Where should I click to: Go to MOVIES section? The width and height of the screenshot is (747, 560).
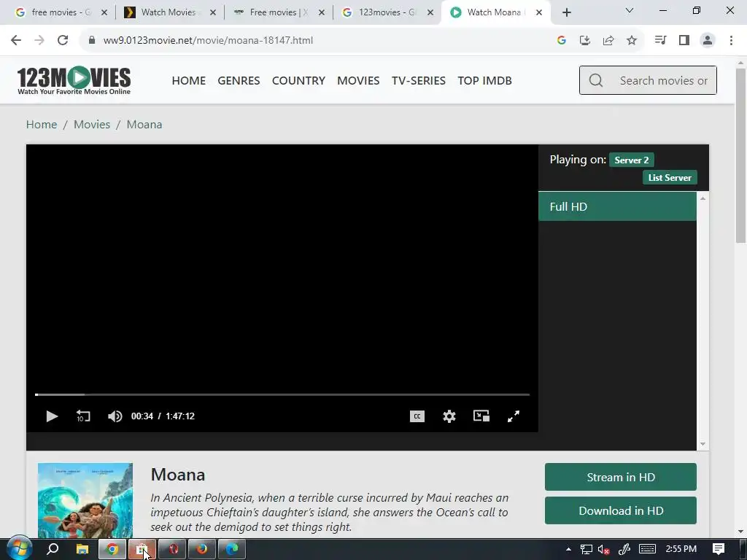tap(358, 80)
